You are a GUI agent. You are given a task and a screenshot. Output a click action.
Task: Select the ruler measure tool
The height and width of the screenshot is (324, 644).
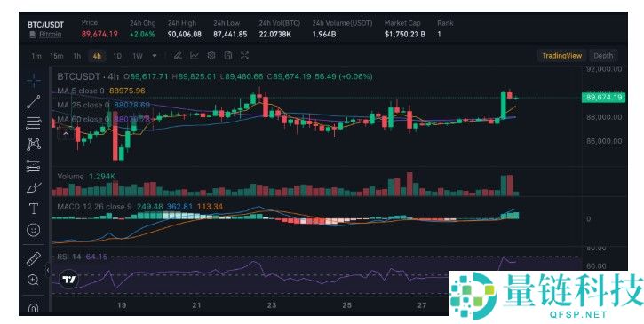tap(34, 259)
